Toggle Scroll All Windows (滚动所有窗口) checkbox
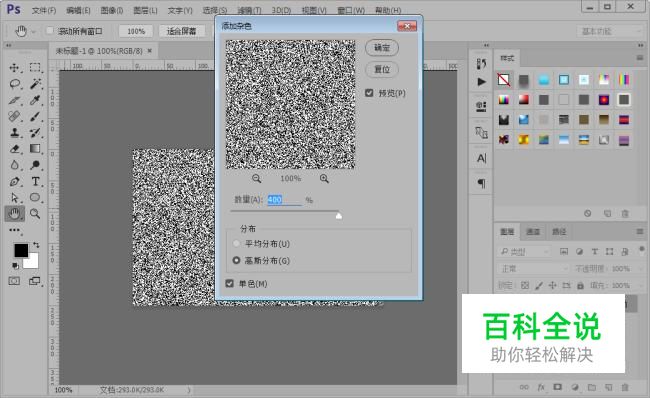 (x=50, y=31)
